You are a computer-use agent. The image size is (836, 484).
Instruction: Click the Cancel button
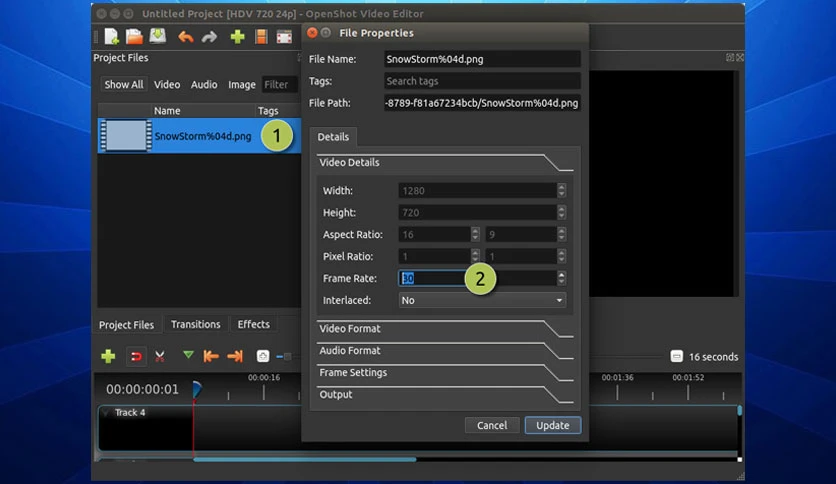click(492, 425)
